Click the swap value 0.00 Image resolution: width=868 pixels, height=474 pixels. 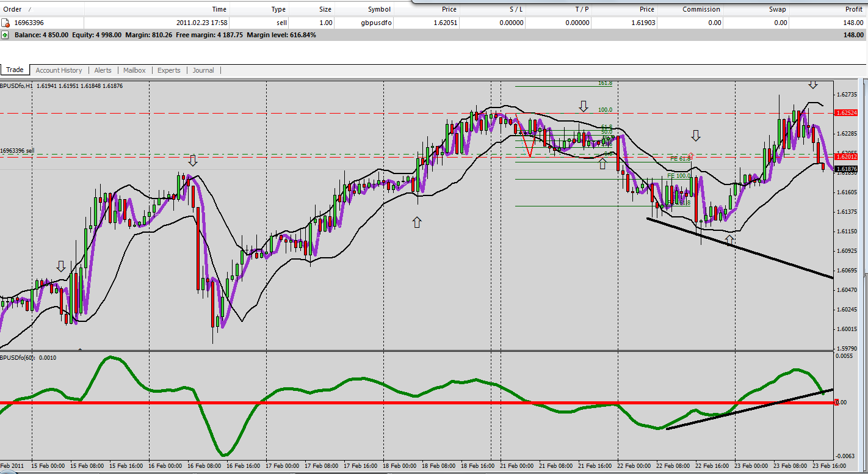(781, 23)
